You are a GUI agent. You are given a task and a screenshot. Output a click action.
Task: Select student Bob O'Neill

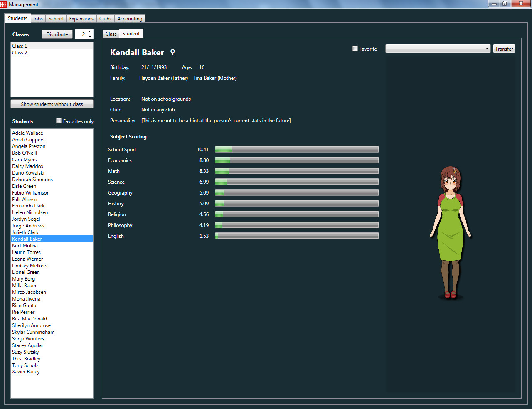coord(52,153)
